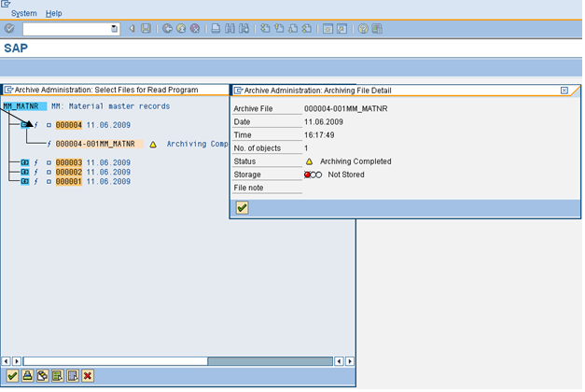Click the horizontal scrollbar thumb in file list
Viewport: 585px width, 392px height.
(x=116, y=361)
